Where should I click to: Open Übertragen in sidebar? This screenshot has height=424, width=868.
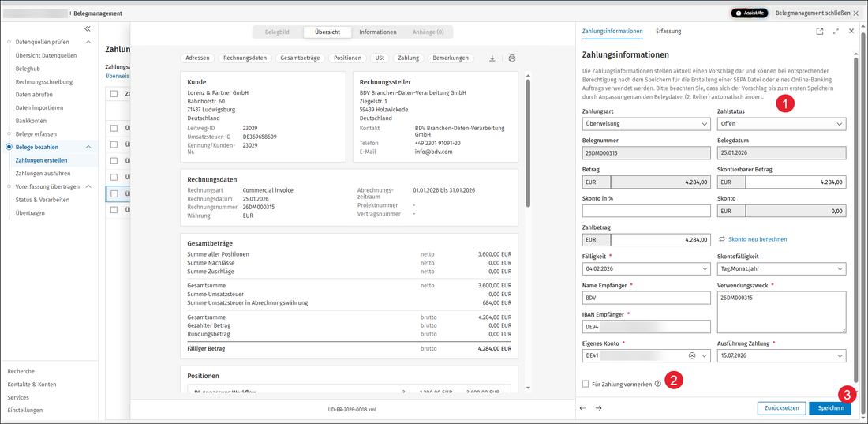pyautogui.click(x=31, y=213)
